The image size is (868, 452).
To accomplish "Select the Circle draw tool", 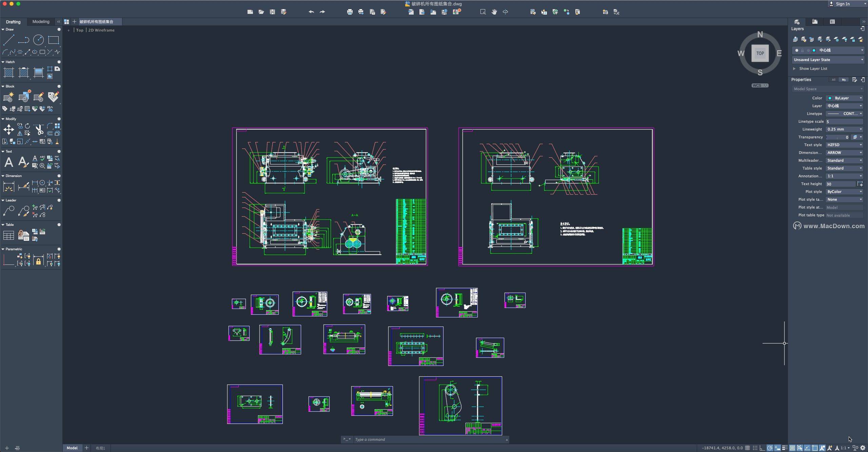I will point(38,40).
